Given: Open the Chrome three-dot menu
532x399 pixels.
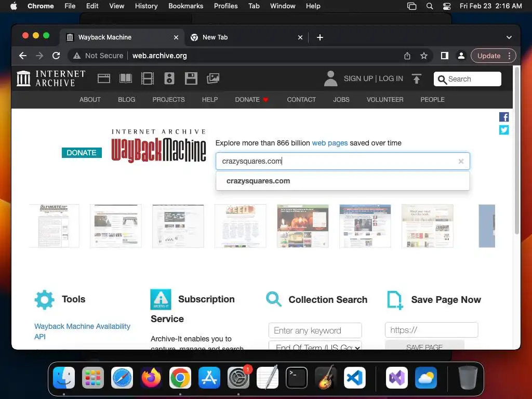Looking at the screenshot, I should click(509, 56).
